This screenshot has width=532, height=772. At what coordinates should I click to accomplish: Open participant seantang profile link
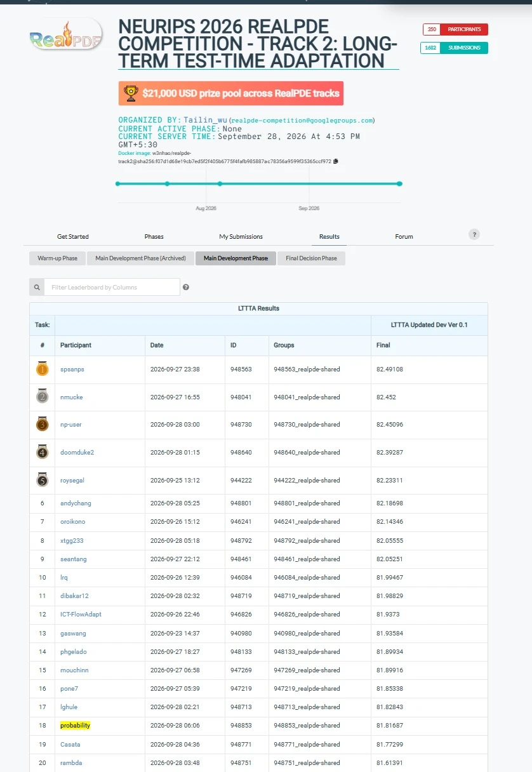coord(74,559)
